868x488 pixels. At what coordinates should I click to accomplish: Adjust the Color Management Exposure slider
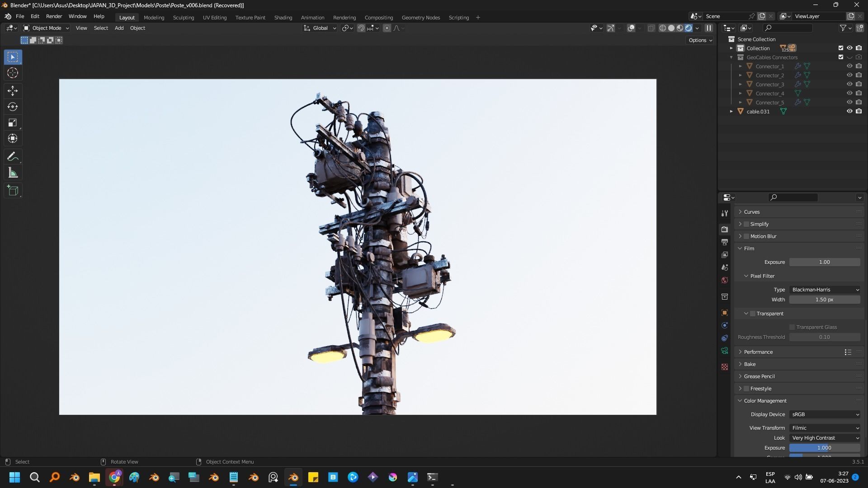825,448
